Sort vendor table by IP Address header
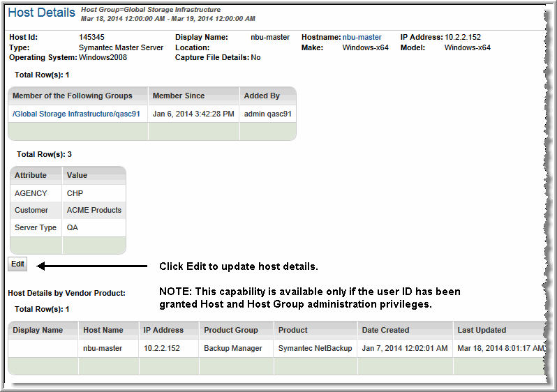This screenshot has height=392, width=557. pos(163,330)
